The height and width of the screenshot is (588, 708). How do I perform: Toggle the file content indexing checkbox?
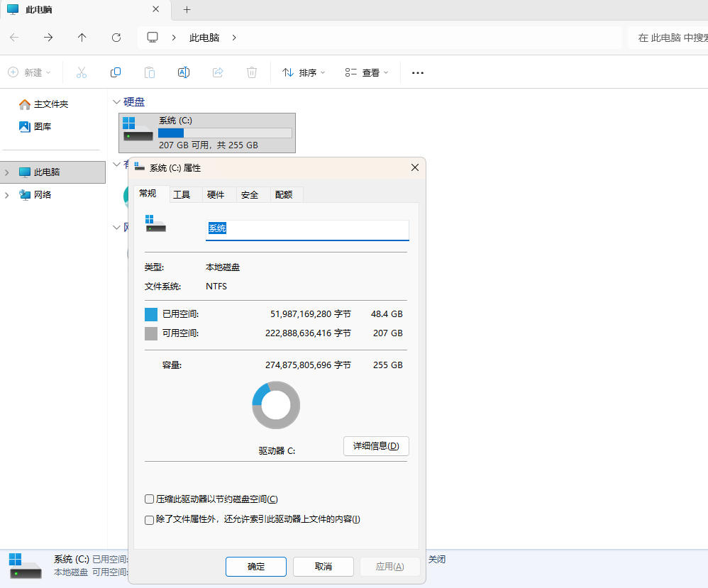click(x=149, y=520)
